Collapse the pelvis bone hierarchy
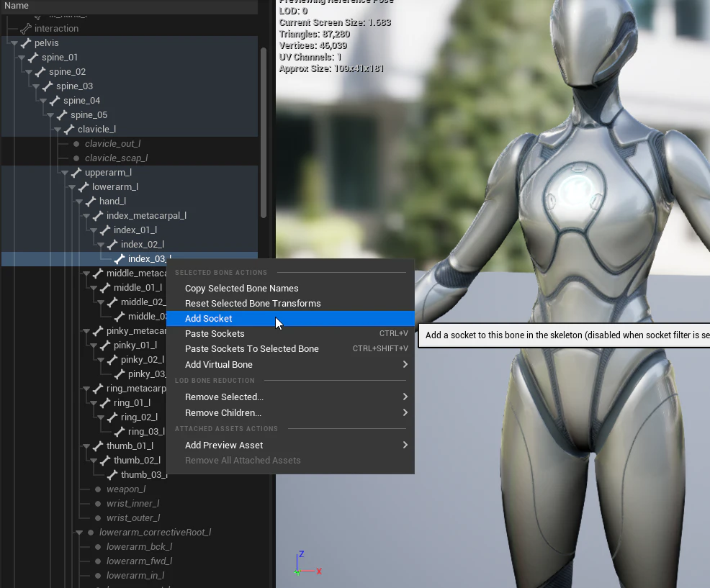 [x=14, y=43]
